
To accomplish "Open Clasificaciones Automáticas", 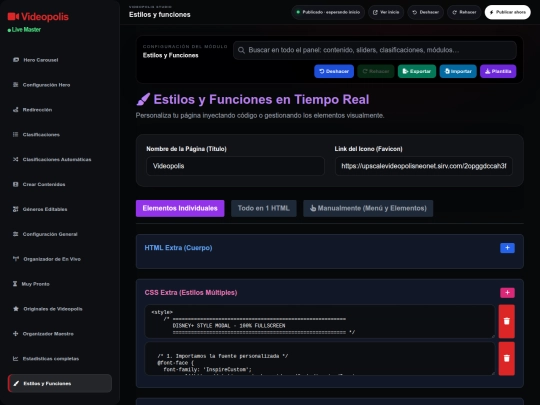I will coord(59,159).
